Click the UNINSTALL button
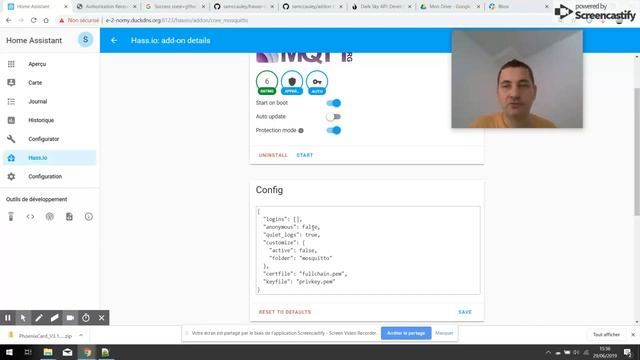 (273, 156)
